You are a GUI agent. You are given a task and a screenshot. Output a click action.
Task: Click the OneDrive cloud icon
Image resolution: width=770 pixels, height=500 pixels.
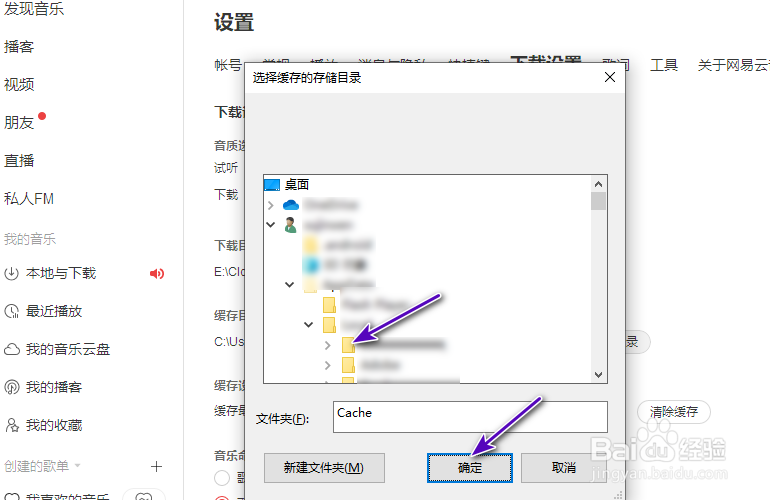click(291, 204)
